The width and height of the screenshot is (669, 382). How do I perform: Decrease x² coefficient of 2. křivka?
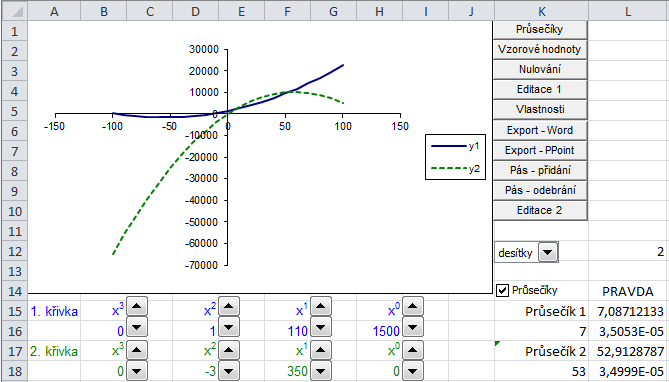click(229, 370)
